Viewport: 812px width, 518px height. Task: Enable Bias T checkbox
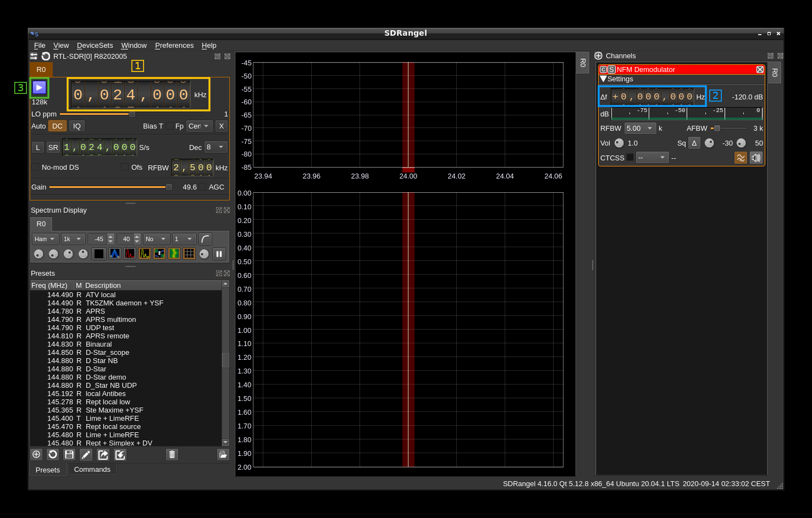[169, 126]
